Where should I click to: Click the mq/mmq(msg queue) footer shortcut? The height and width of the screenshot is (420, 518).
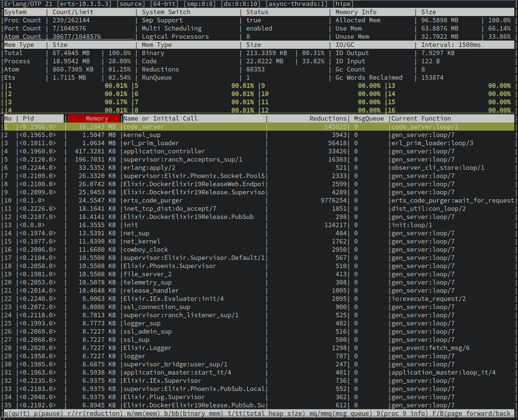(341, 413)
